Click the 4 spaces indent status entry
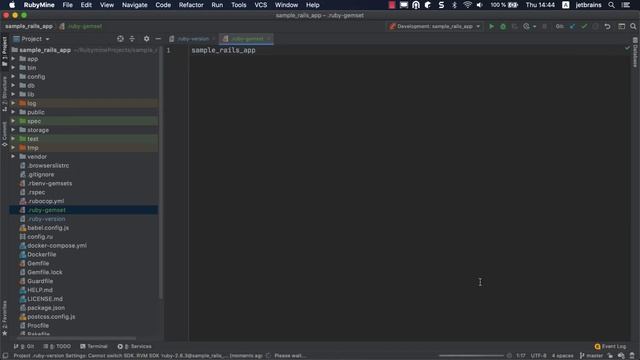This screenshot has width=640, height=360. (562, 356)
